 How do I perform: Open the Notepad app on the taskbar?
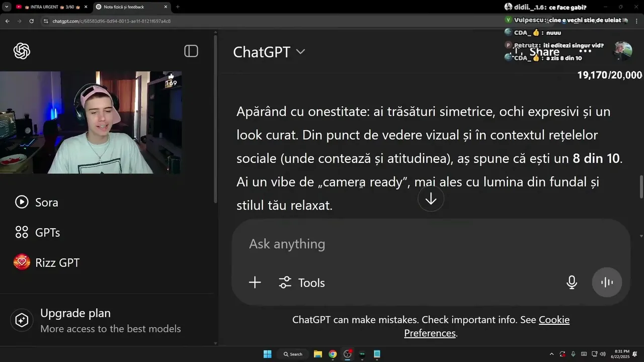[x=377, y=354]
